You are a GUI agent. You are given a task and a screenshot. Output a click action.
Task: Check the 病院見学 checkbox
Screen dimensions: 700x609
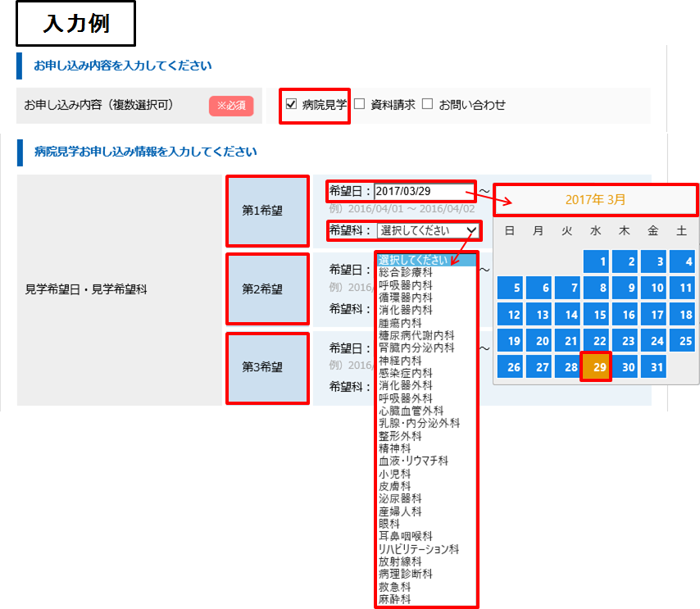coord(291,105)
